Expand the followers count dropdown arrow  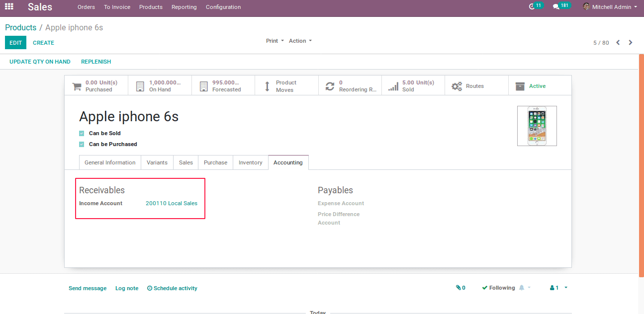(x=566, y=288)
